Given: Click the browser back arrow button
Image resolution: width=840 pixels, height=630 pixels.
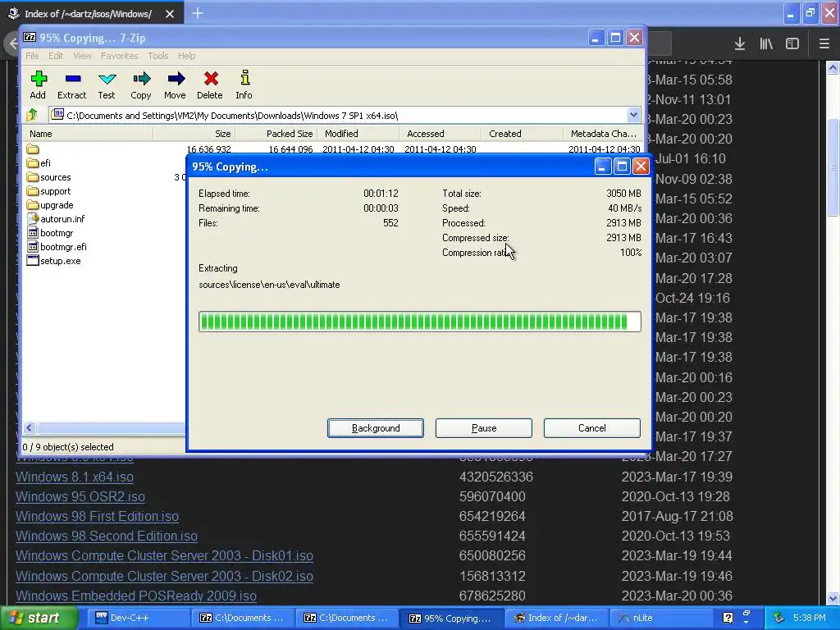Looking at the screenshot, I should tap(13, 44).
